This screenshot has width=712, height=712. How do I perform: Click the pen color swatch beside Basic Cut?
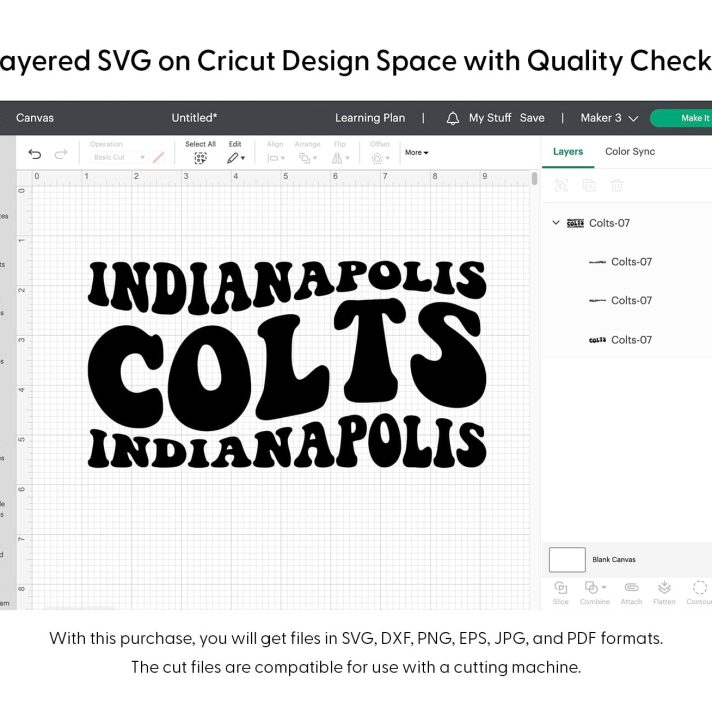coord(158,158)
